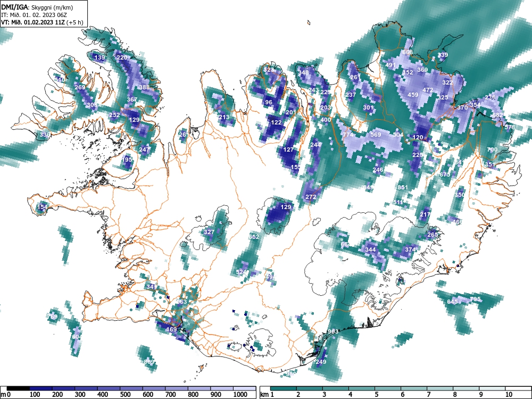Image resolution: width=532 pixels, height=399 pixels.
Task: Select the 339 value on northeast peninsula
Action: pyautogui.click(x=443, y=55)
